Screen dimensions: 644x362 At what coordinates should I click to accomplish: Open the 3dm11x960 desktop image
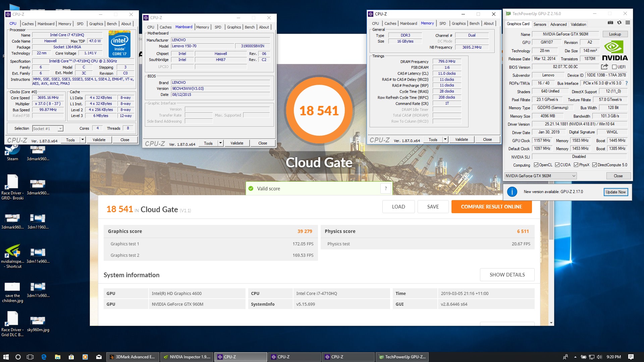coord(38,290)
